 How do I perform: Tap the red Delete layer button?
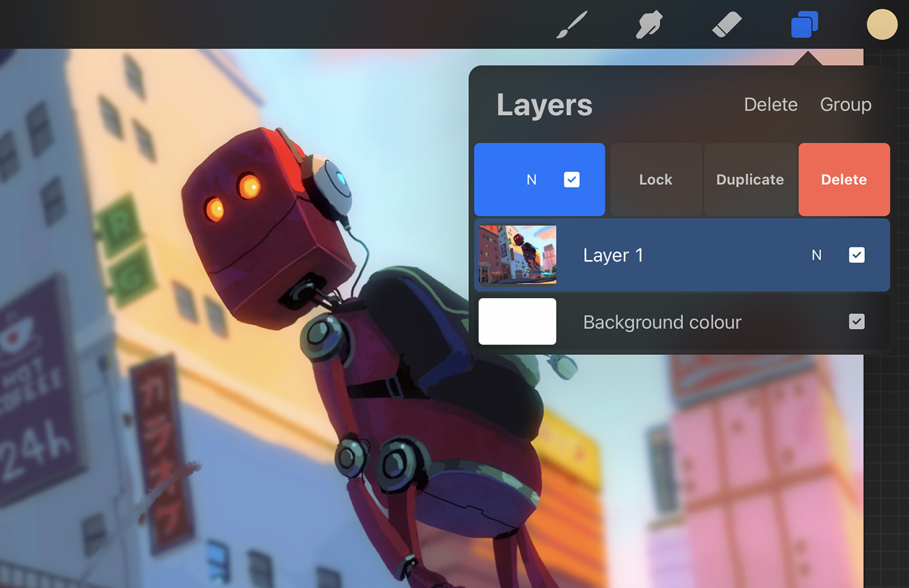click(844, 180)
